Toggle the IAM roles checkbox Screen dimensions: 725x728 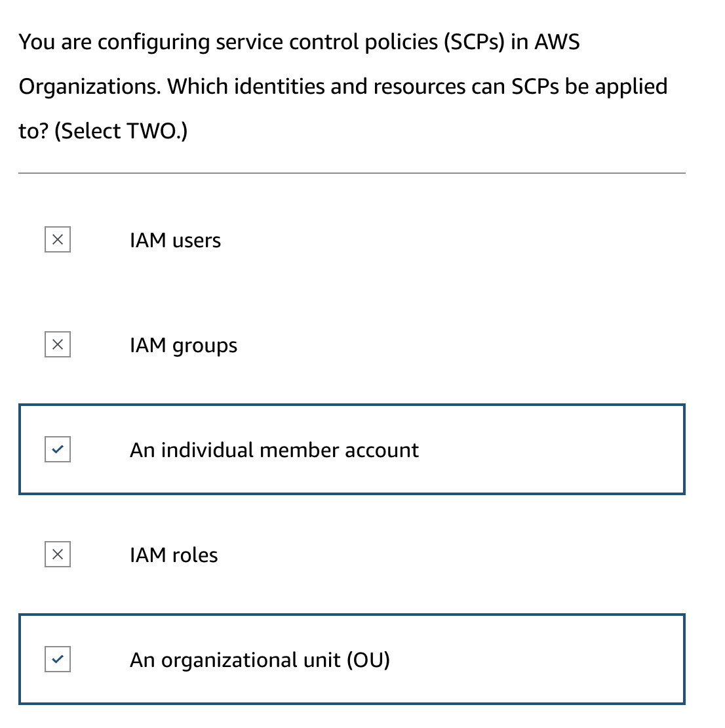click(58, 555)
